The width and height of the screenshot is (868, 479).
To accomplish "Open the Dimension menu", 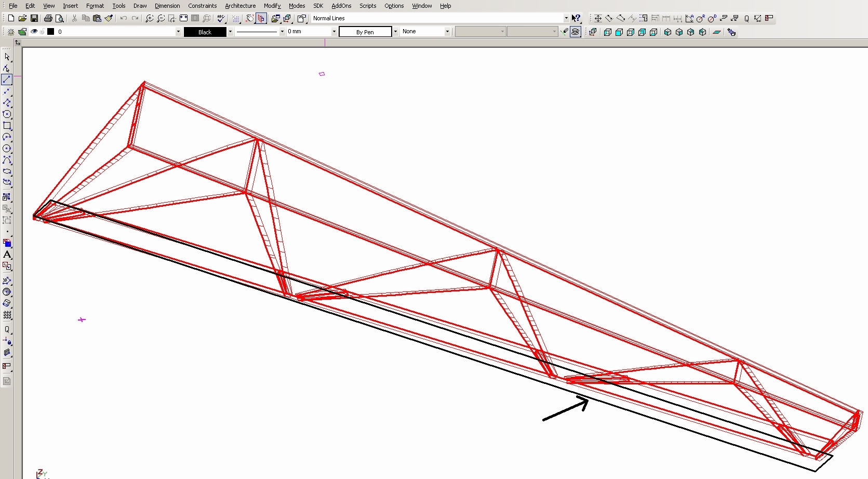I will pyautogui.click(x=167, y=6).
